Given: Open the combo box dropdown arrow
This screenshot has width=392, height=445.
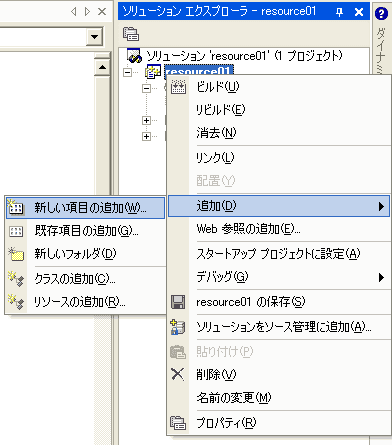Looking at the screenshot, I should pos(94,36).
